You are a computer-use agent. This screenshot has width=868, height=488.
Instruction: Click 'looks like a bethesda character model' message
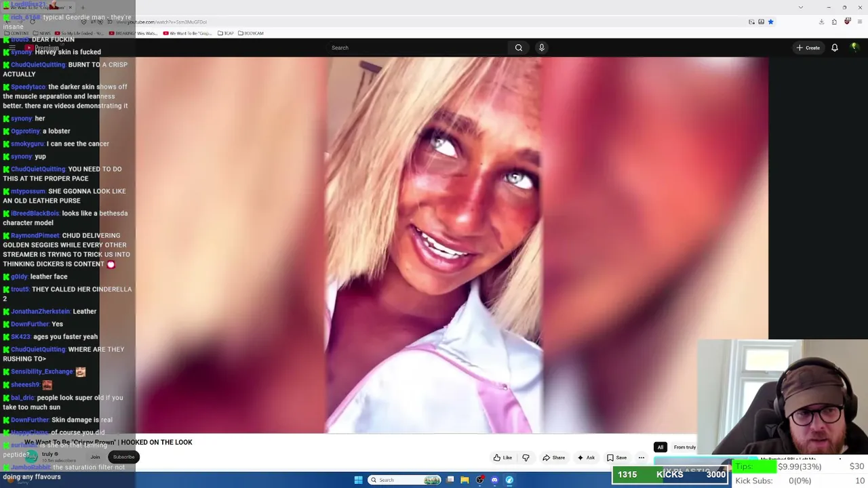point(65,218)
